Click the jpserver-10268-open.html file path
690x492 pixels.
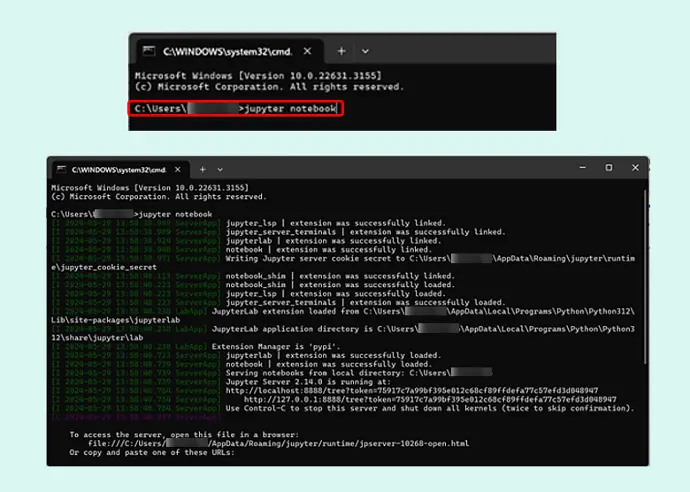[x=279, y=443]
